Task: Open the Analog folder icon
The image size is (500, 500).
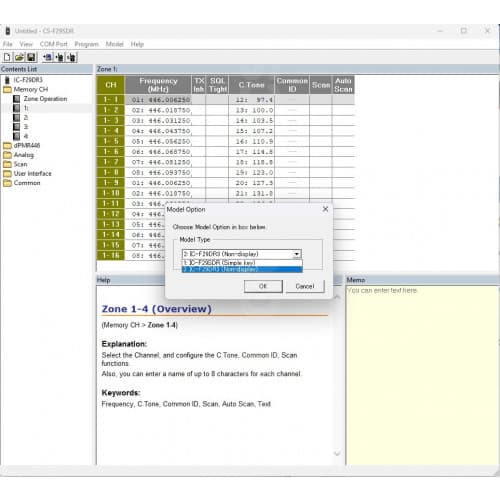Action: coord(7,155)
